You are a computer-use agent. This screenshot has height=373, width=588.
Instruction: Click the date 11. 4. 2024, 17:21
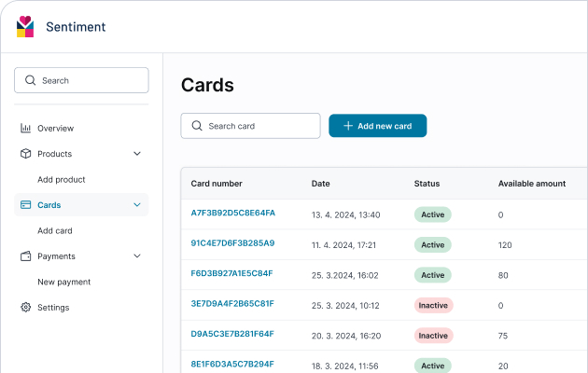(343, 245)
